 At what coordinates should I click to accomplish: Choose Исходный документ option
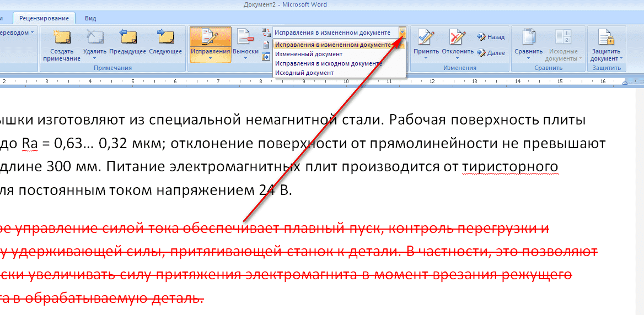click(x=339, y=73)
